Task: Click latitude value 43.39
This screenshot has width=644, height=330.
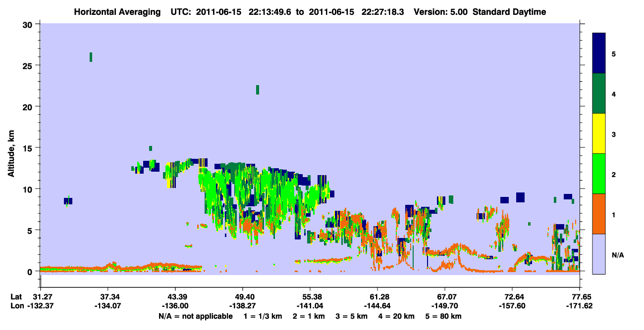Action: click(175, 297)
